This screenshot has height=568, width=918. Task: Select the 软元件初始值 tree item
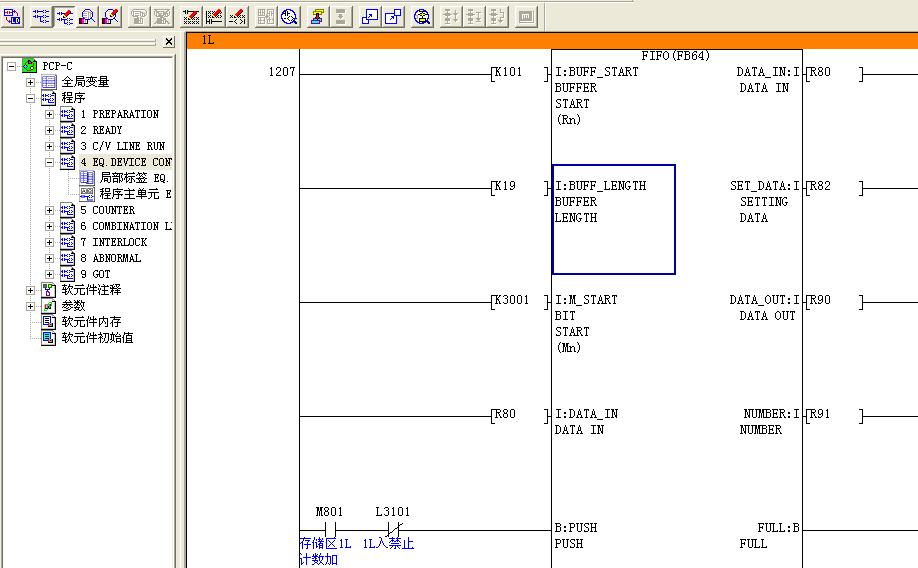[97, 338]
